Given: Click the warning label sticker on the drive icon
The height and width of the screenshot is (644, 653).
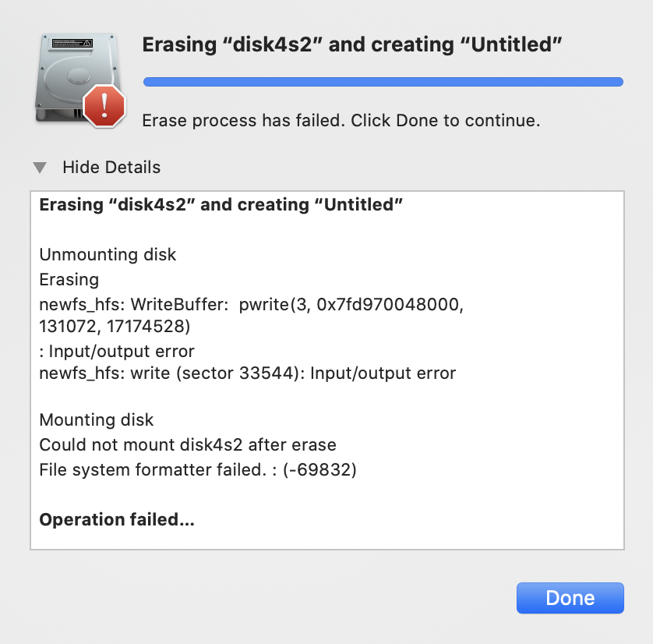Looking at the screenshot, I should pyautogui.click(x=72, y=43).
